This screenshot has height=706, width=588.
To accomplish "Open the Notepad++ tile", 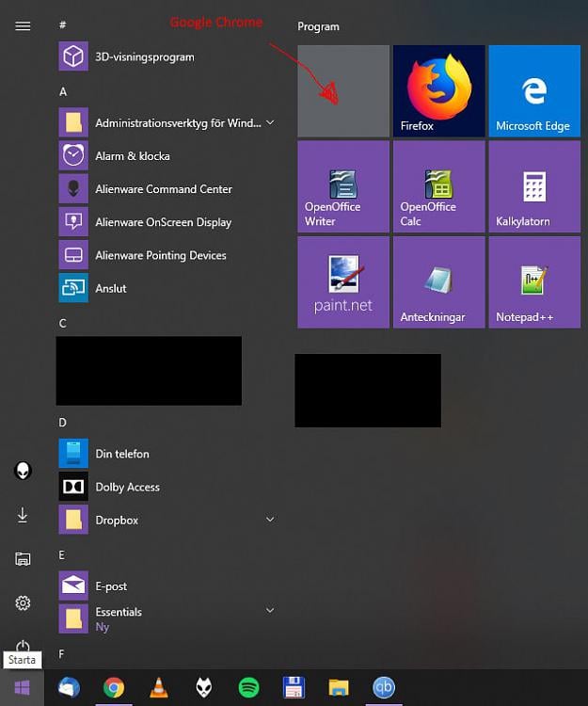I will pos(534,282).
